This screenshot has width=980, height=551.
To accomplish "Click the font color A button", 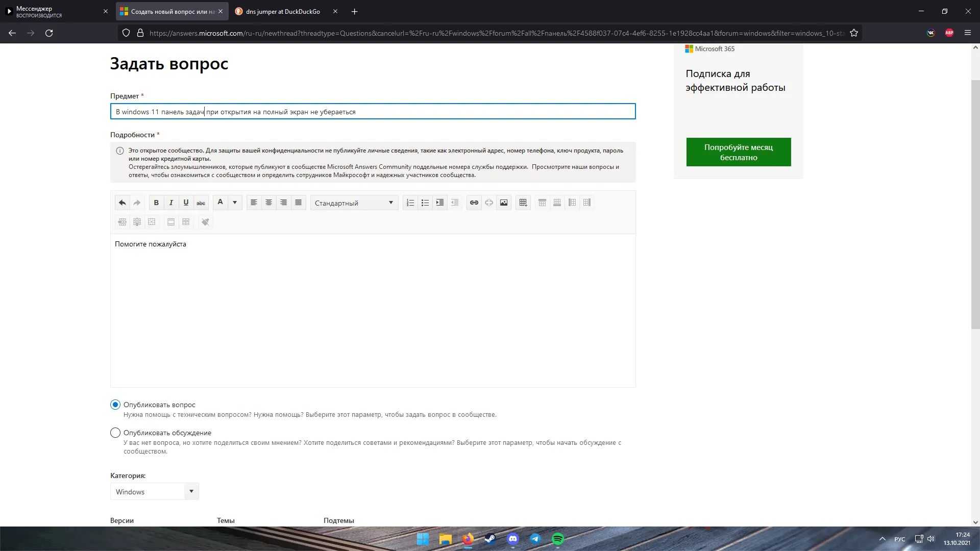I will click(x=220, y=203).
